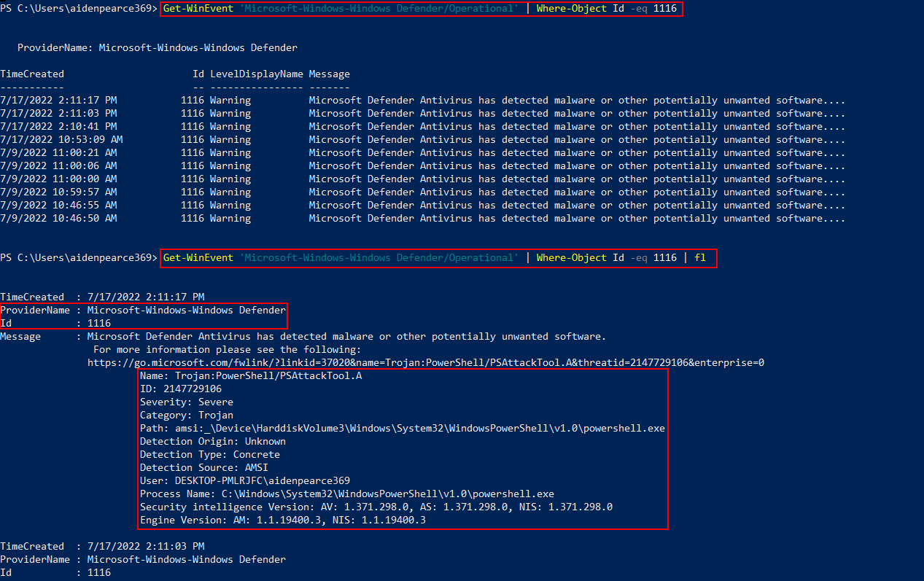Click the 'Detection Source: AMSI' line
Viewport: 924px width, 581px height.
pos(204,468)
